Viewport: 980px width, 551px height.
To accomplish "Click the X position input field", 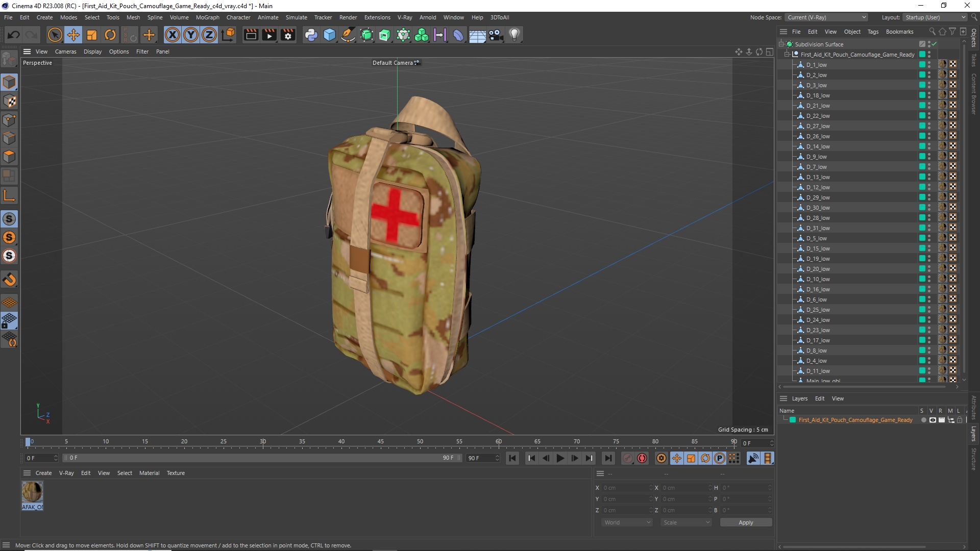I will point(627,488).
